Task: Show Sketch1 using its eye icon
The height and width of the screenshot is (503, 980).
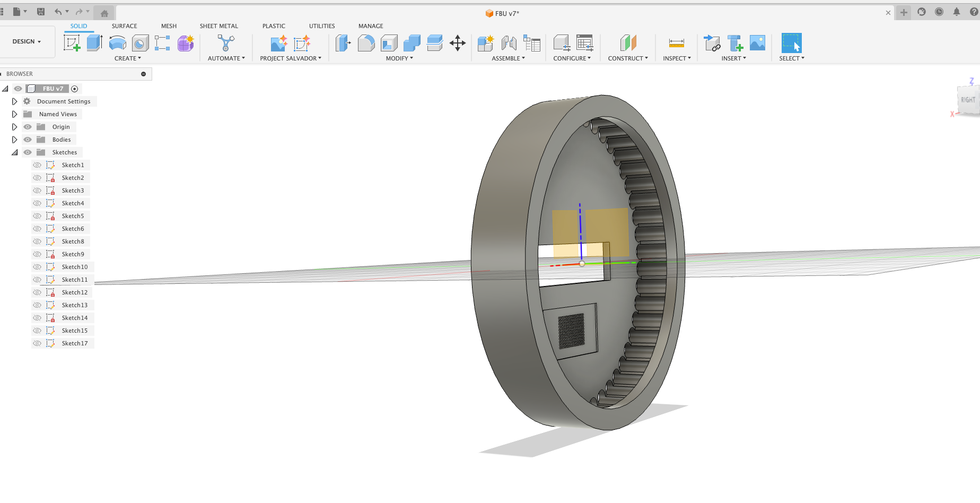Action: (x=37, y=165)
